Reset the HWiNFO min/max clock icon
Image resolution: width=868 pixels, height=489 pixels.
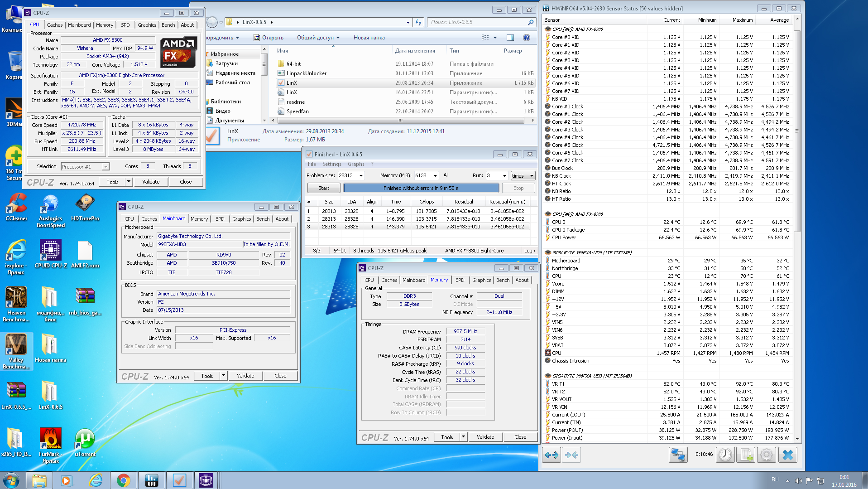click(x=725, y=455)
